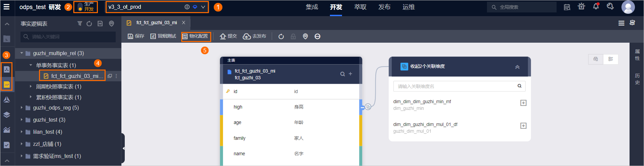
Task: Click the lock icon in editor toolbar
Action: tap(293, 36)
